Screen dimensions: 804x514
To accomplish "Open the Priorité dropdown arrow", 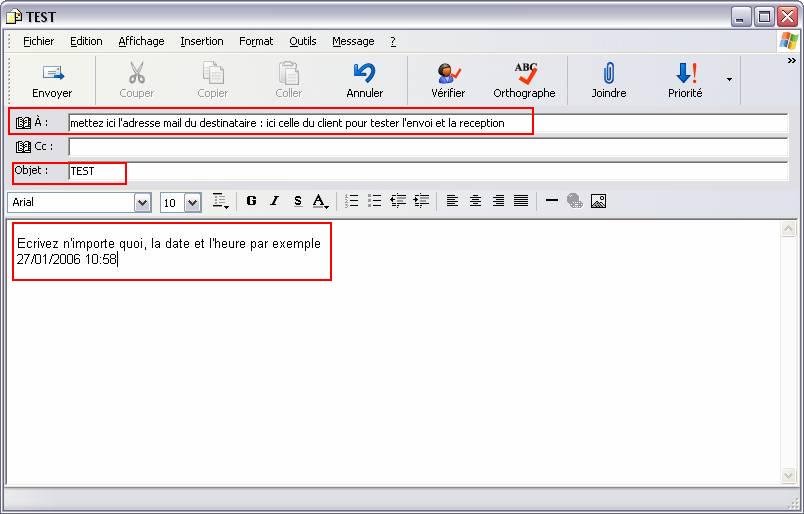I will pos(729,80).
